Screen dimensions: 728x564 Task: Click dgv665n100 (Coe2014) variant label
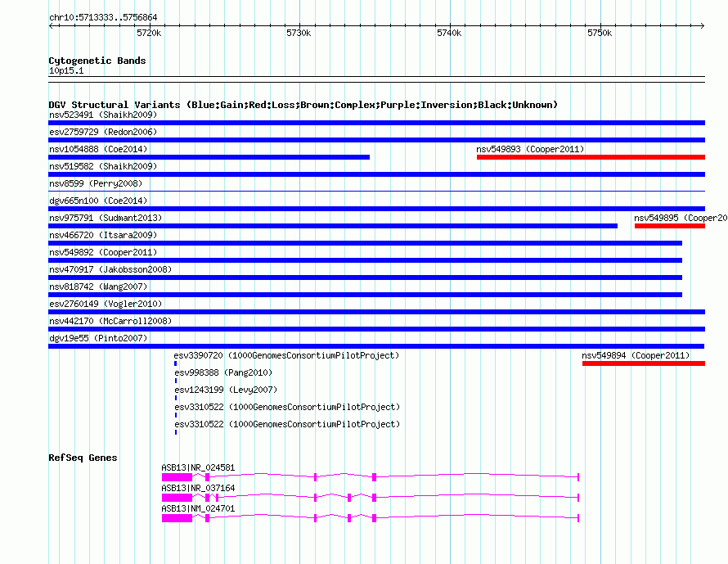pyautogui.click(x=98, y=201)
